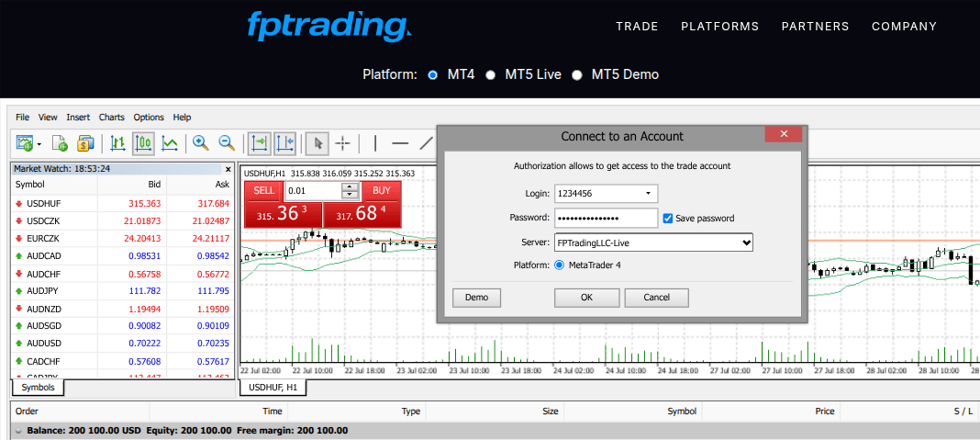This screenshot has height=440, width=980.
Task: Click the New Order document icon
Action: [x=60, y=143]
